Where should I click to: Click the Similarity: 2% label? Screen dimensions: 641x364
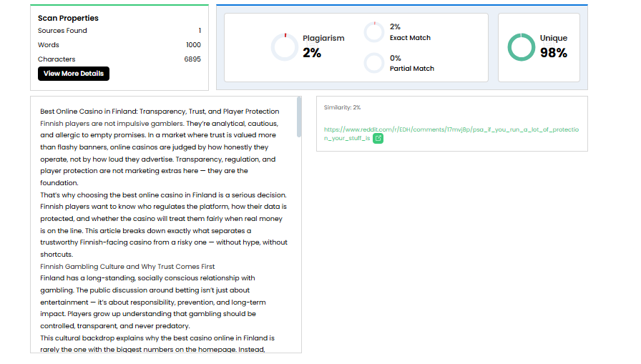pos(342,107)
